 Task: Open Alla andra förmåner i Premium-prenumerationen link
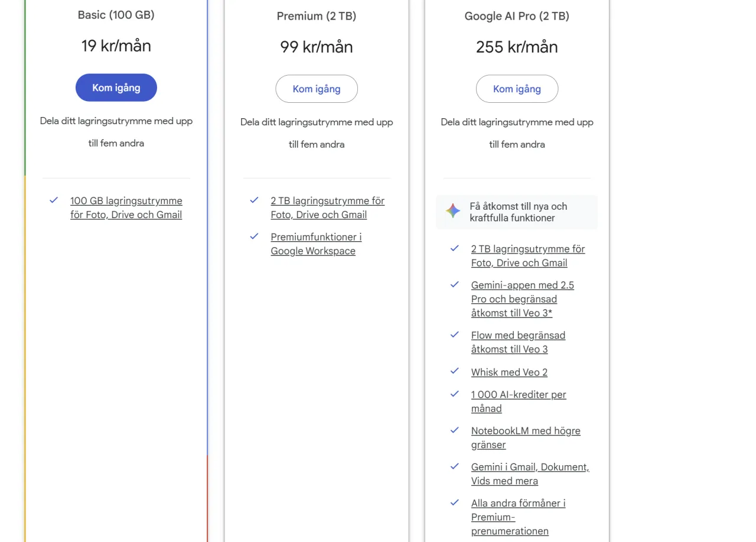518,517
